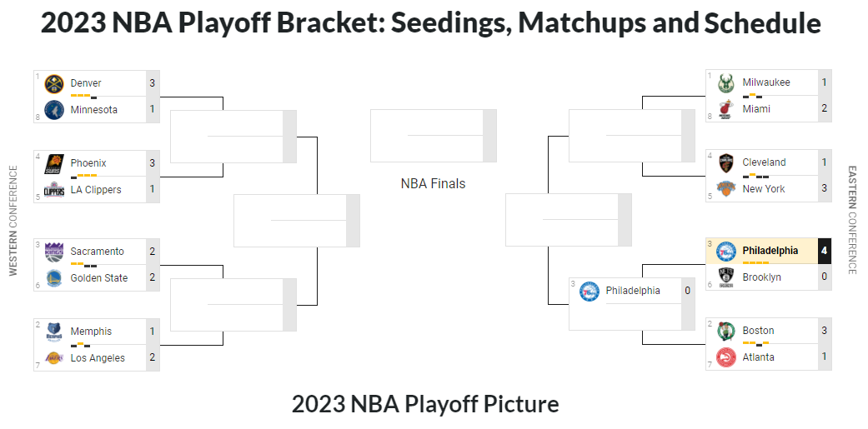Click the Denver Nuggets team logo

tap(54, 83)
